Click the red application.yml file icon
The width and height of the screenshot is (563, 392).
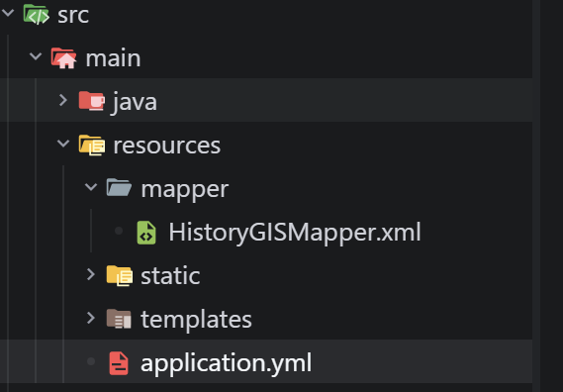coord(119,363)
